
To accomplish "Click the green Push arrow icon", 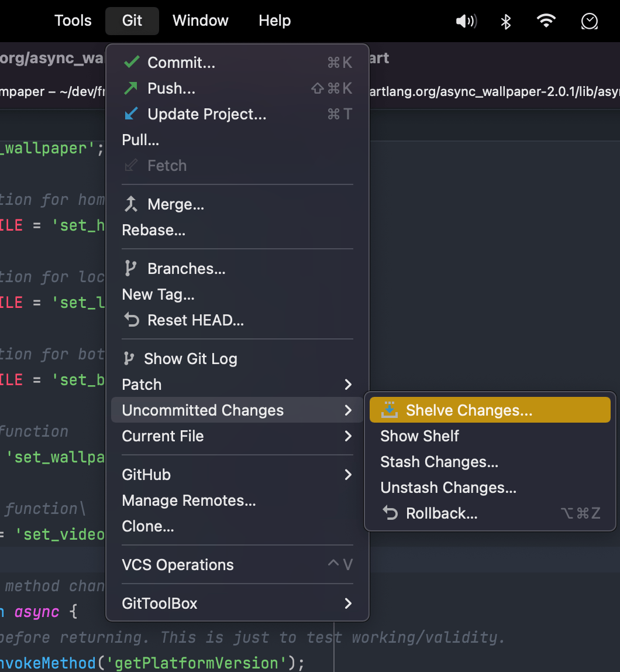I will pyautogui.click(x=131, y=88).
